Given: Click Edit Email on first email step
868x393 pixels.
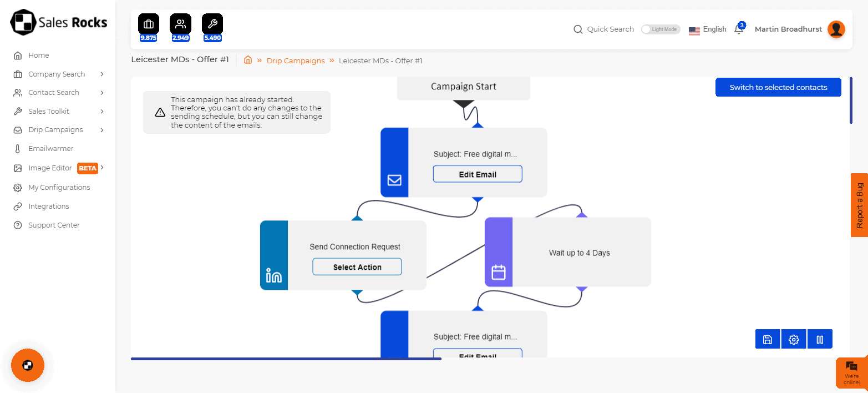Looking at the screenshot, I should click(477, 174).
